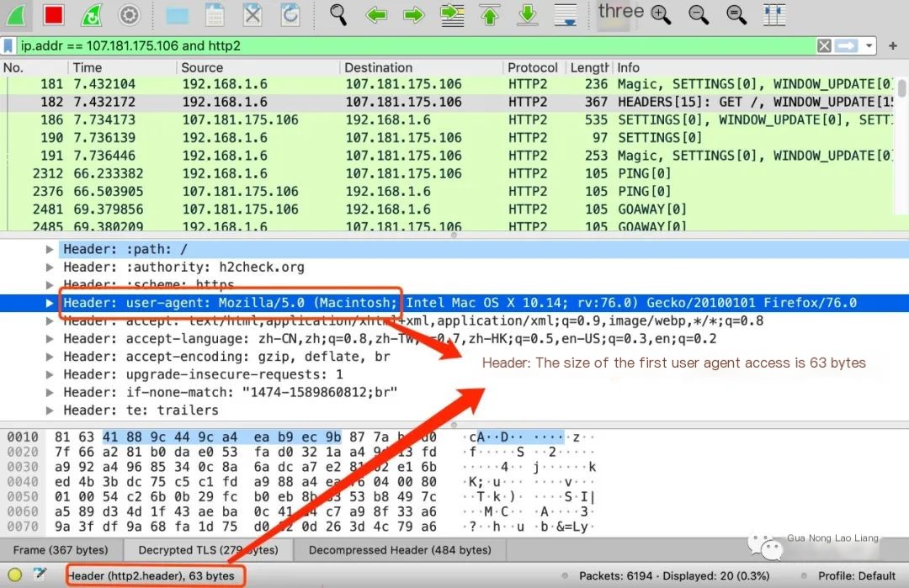
Task: Expand upgrade-insecure-requests header
Action: coord(50,375)
